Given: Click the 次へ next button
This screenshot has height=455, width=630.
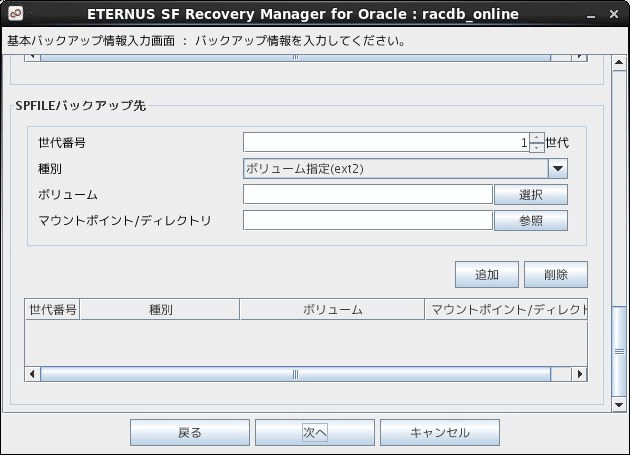Looking at the screenshot, I should [315, 432].
